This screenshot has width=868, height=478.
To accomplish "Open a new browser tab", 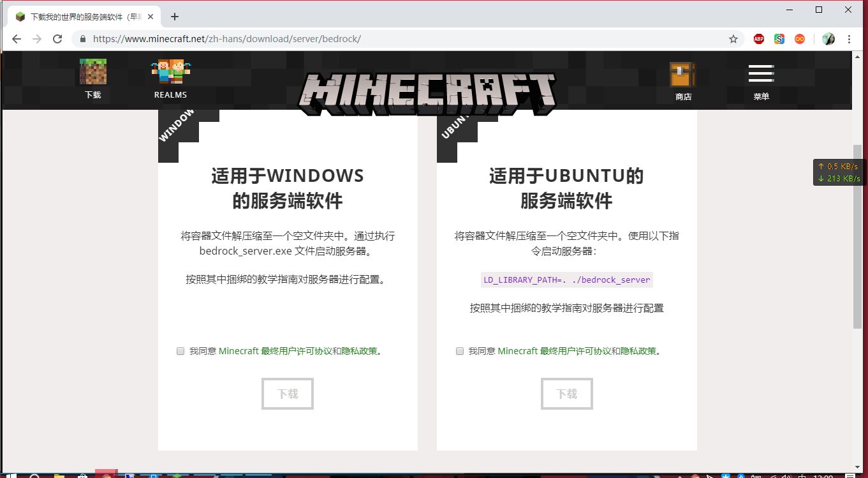I will (175, 17).
